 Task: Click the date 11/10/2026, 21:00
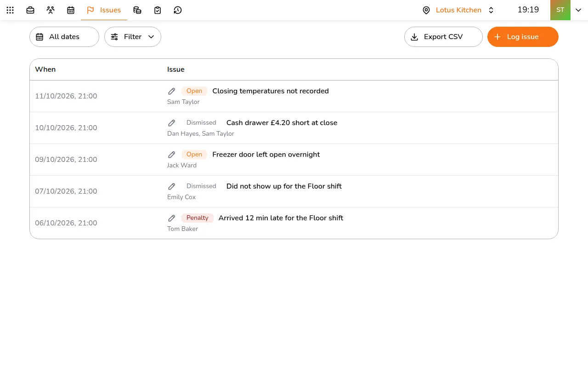click(x=66, y=96)
